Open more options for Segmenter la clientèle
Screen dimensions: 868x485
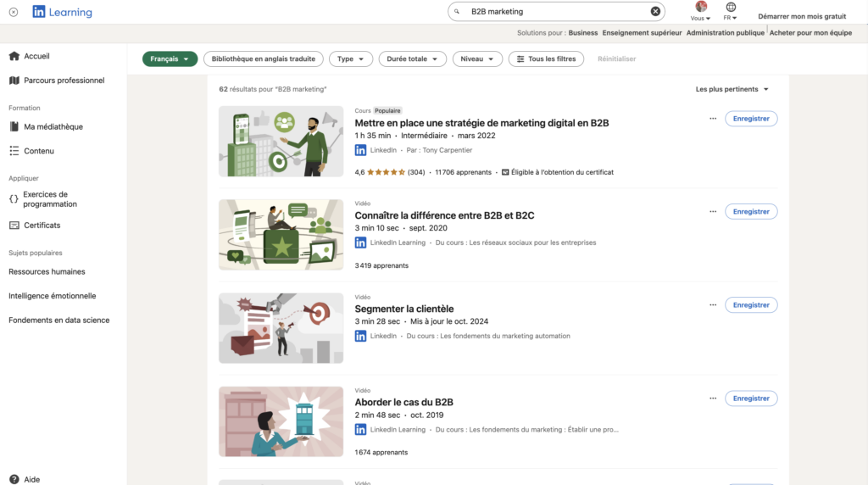click(x=713, y=304)
